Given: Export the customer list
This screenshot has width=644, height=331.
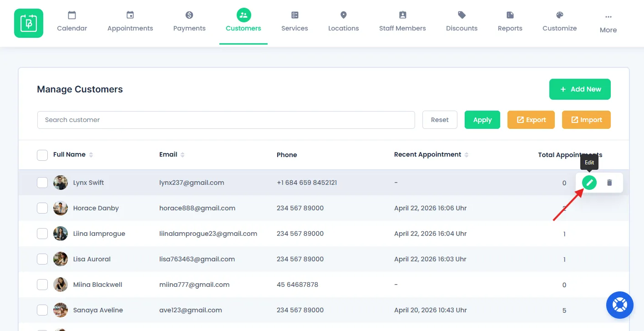Looking at the screenshot, I should tap(531, 120).
